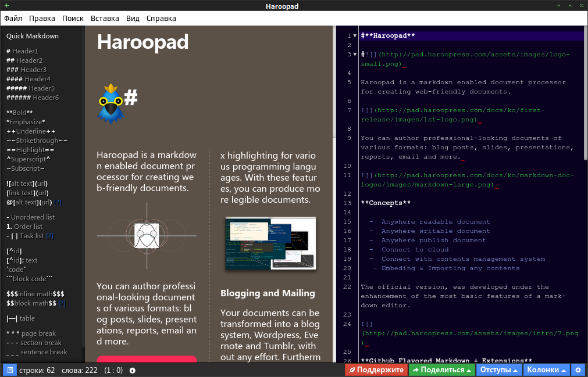Insert [^id]: text footnote definition
Screen dimensions: 588x377
22,261
